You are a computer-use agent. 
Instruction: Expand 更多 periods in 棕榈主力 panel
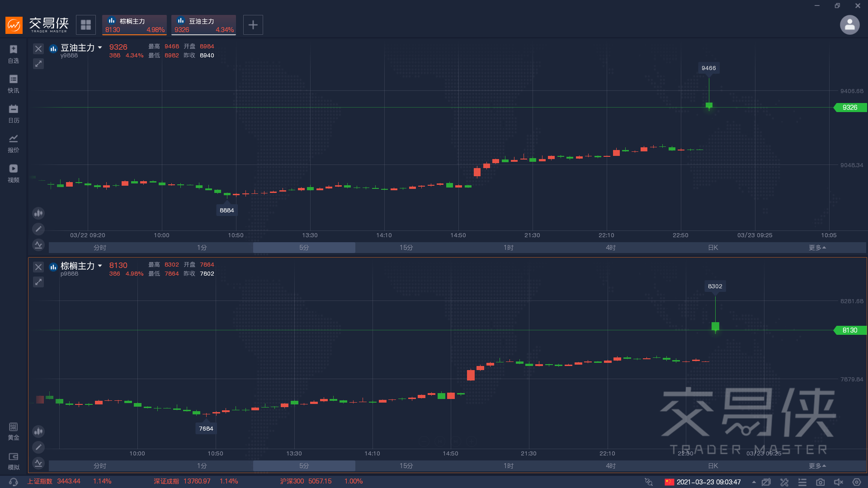[x=817, y=466]
